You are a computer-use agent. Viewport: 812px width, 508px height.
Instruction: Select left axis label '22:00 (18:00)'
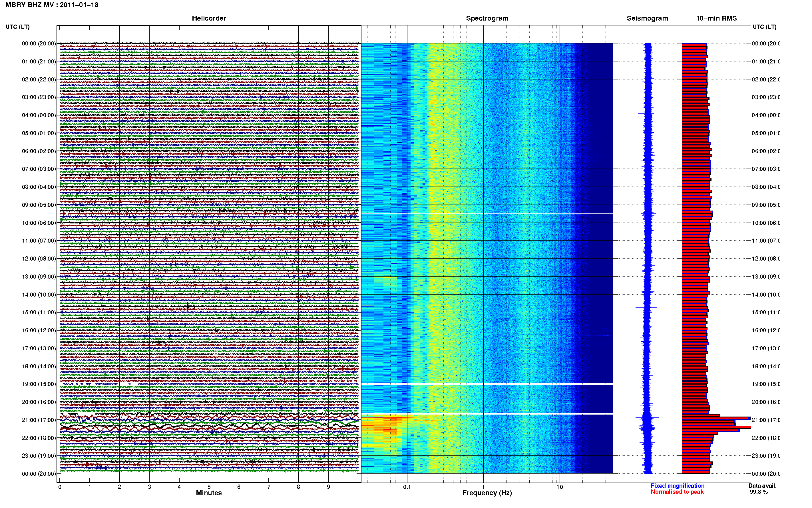click(x=39, y=438)
